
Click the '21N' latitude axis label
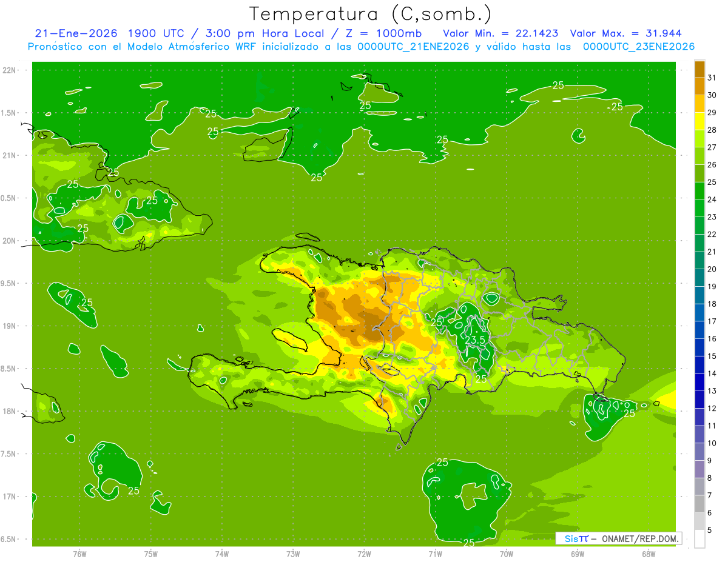10,156
